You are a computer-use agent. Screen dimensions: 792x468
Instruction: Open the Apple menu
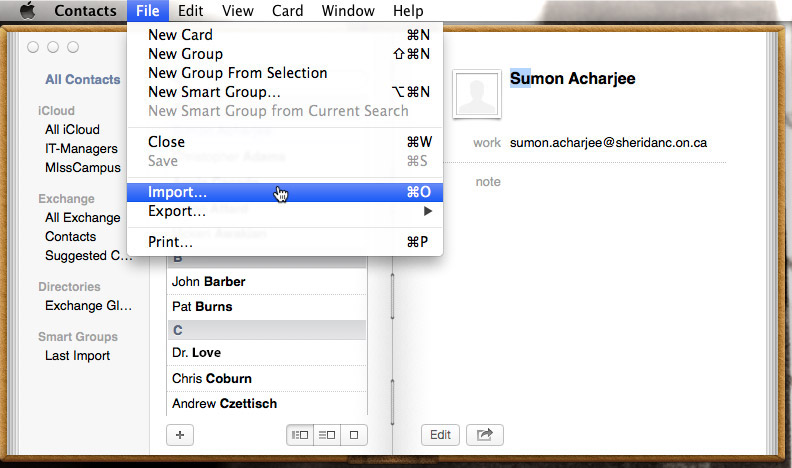(x=28, y=11)
